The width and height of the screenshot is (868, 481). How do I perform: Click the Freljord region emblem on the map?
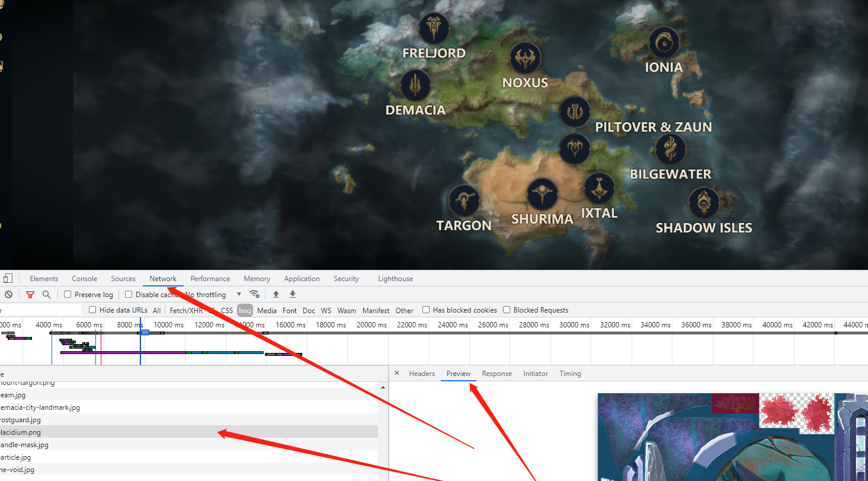434,28
